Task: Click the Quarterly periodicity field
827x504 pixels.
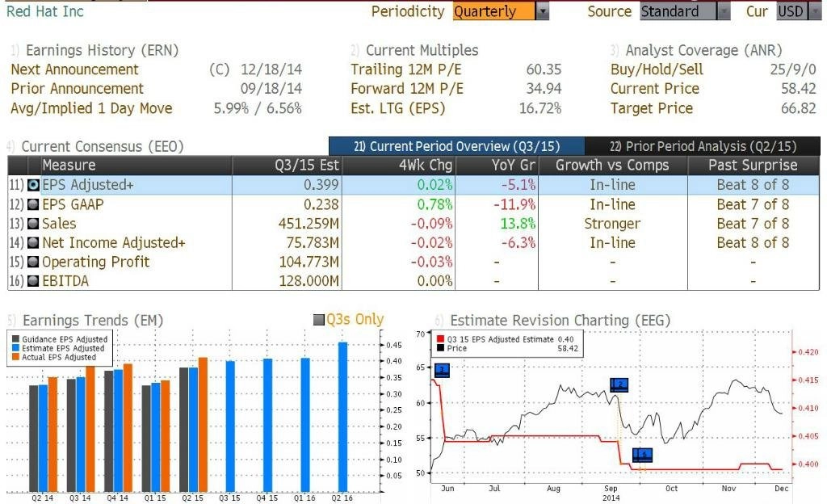Action: (x=493, y=11)
